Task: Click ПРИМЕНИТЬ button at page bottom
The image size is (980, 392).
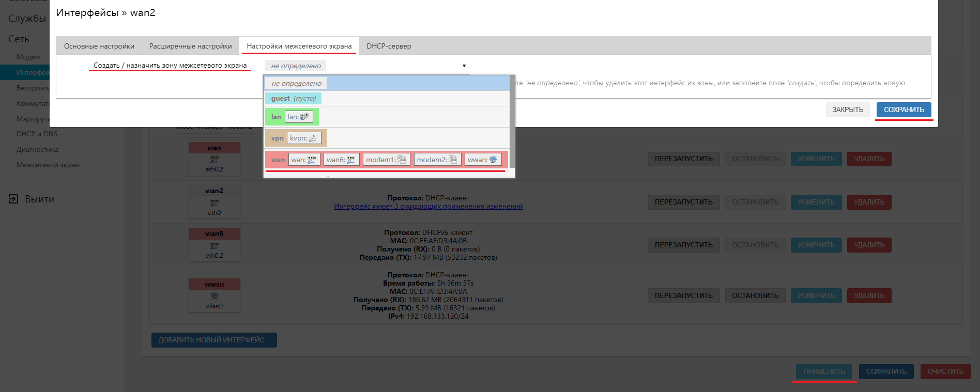Action: point(824,371)
